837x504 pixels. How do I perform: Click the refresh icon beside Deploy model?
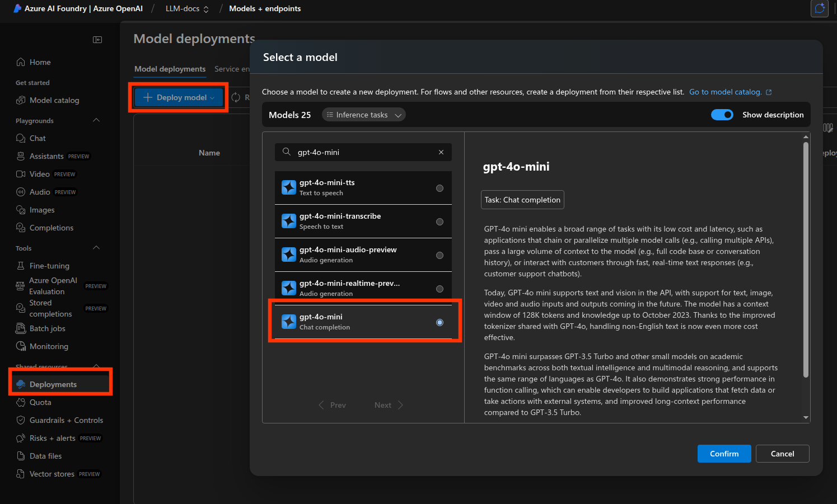pyautogui.click(x=236, y=97)
